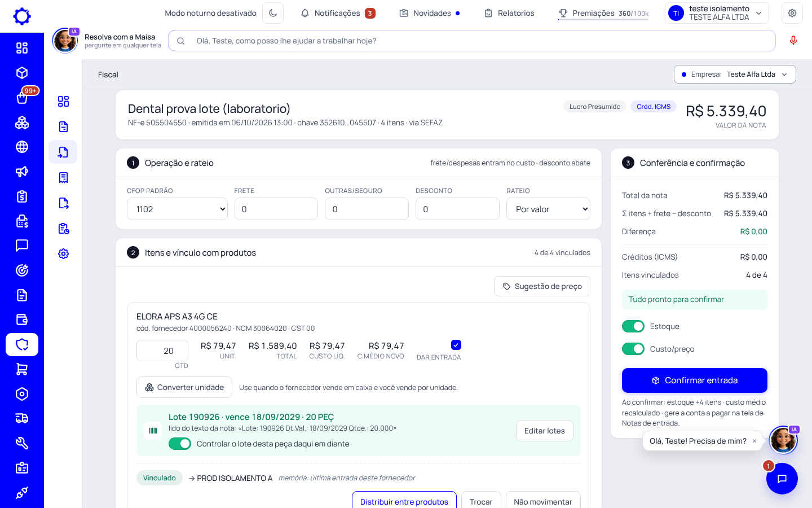Click Confirmar entrada button

tap(695, 380)
